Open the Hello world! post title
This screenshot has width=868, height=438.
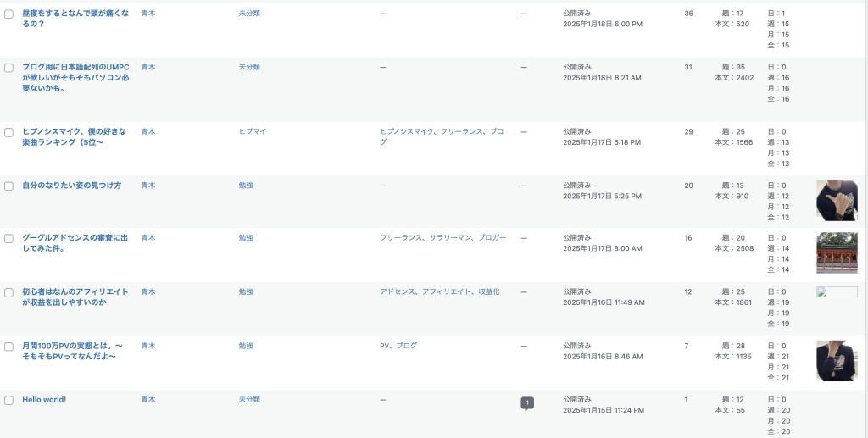click(x=44, y=400)
